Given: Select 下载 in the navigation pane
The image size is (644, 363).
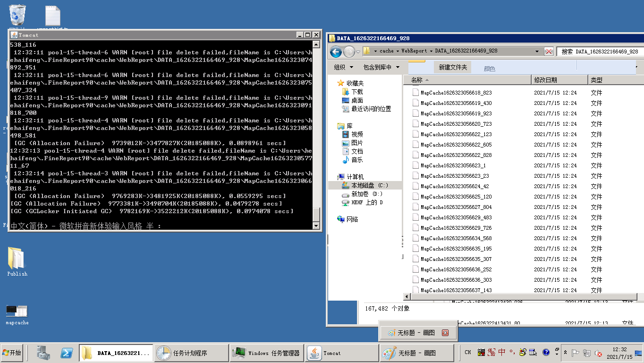Looking at the screenshot, I should pos(357,92).
